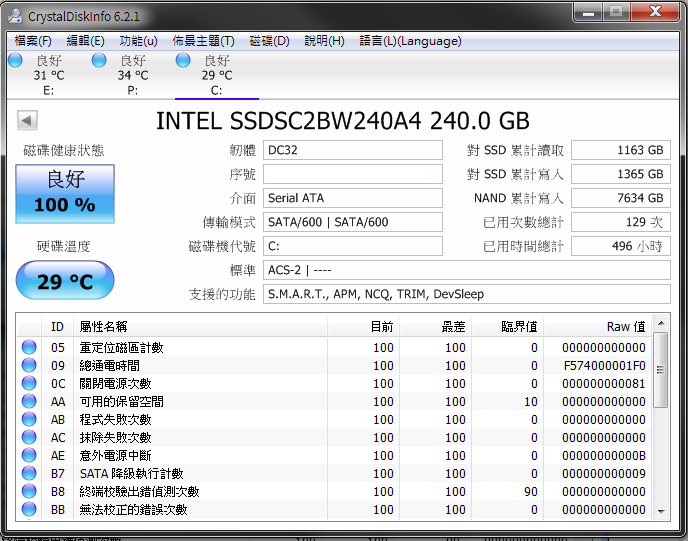Screen dimensions: 689x541
Task: Click the standard field ACS-2 | ----
Action: click(x=467, y=270)
